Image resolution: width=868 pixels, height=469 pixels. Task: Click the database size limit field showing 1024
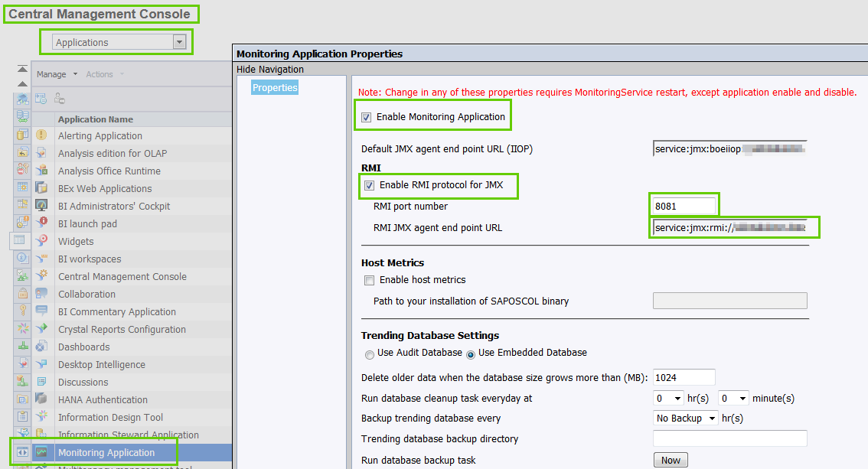tap(684, 377)
